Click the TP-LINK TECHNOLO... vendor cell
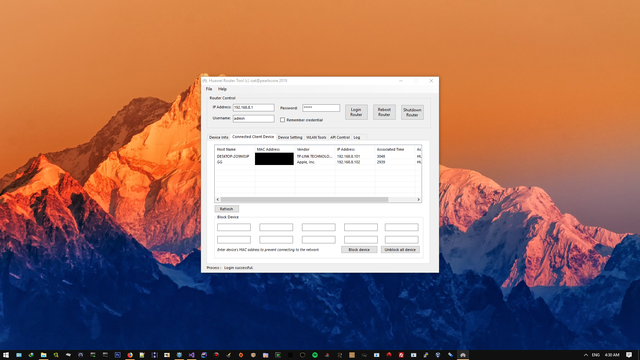The width and height of the screenshot is (640, 360). point(314,156)
